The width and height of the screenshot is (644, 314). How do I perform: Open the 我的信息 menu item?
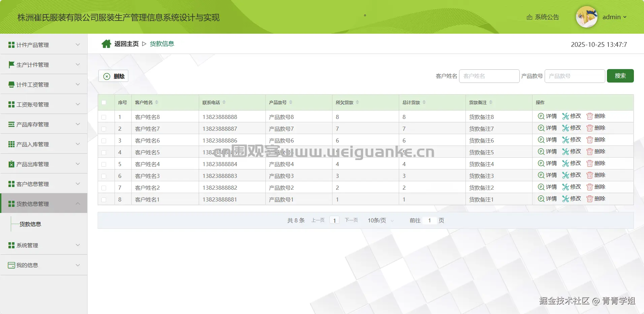(44, 265)
